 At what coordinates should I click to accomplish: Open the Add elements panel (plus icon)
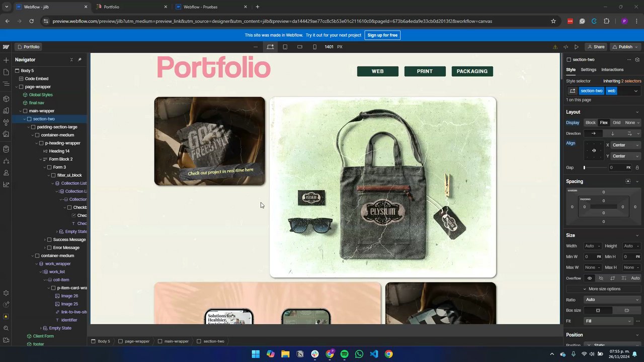(6, 60)
